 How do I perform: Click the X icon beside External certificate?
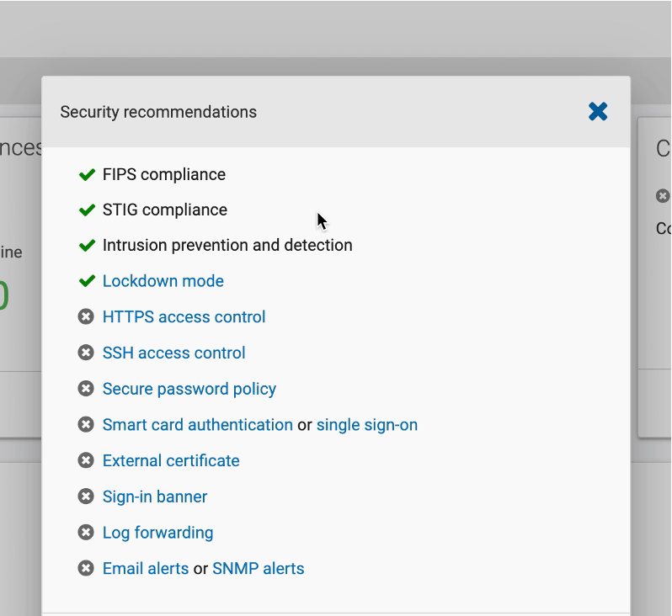86,460
